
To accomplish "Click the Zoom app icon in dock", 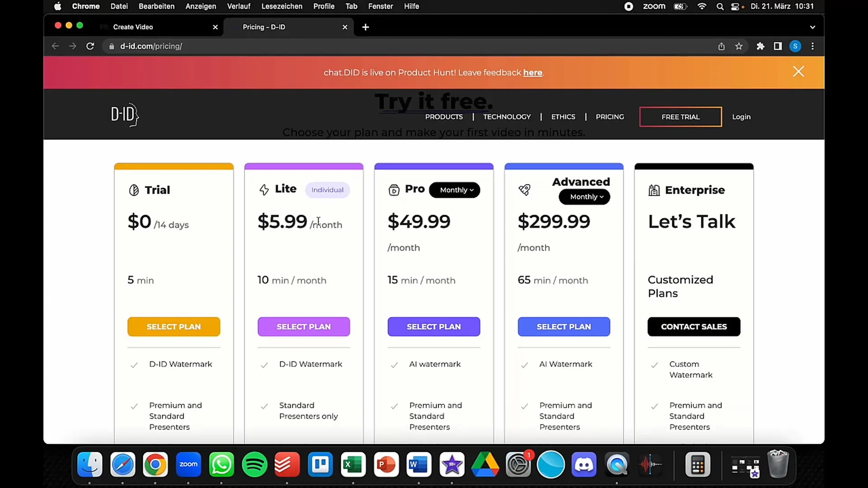I will click(189, 464).
